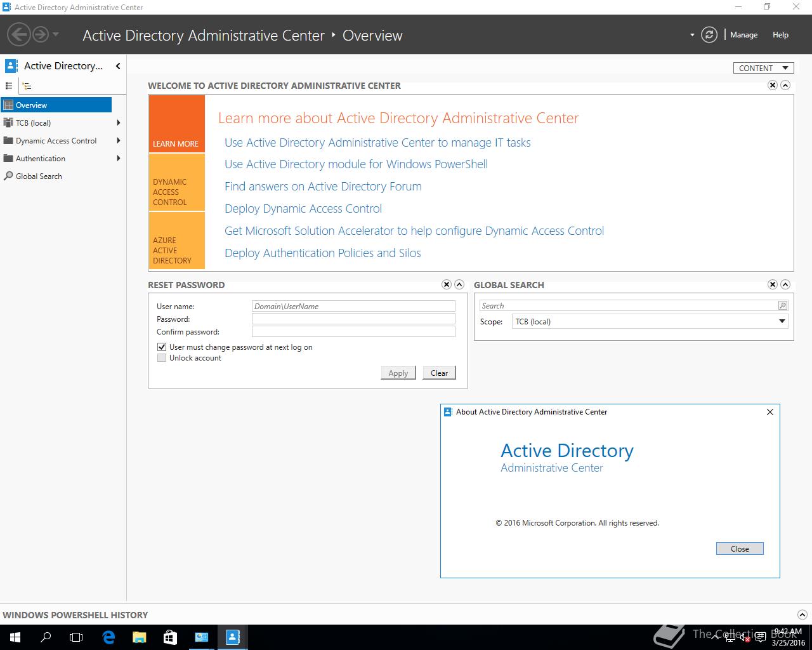Select TCB (local) node
This screenshot has width=812, height=650.
pos(33,123)
